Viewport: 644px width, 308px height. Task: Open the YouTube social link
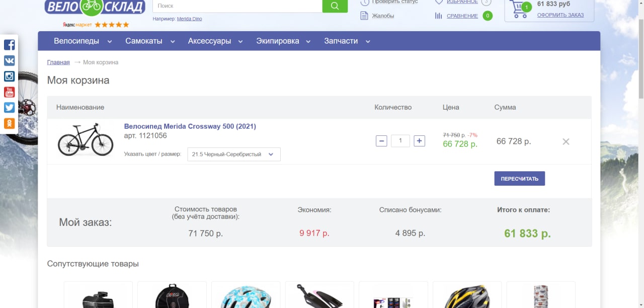pos(9,92)
